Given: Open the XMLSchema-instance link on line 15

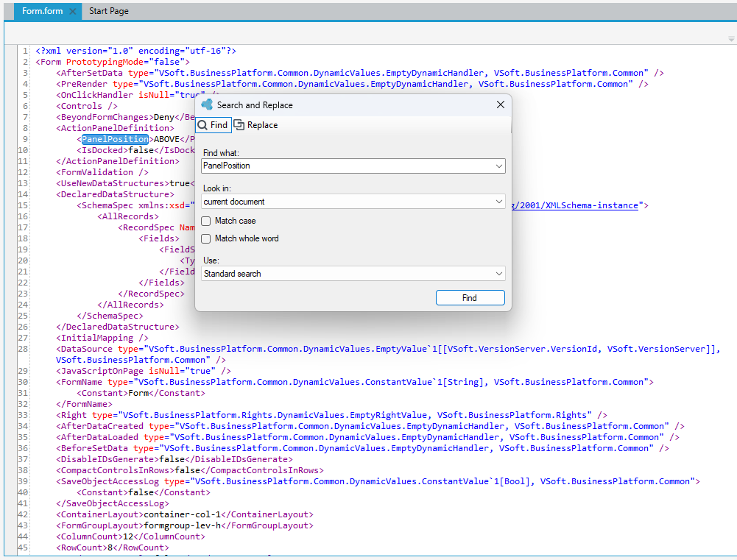Looking at the screenshot, I should coord(575,205).
